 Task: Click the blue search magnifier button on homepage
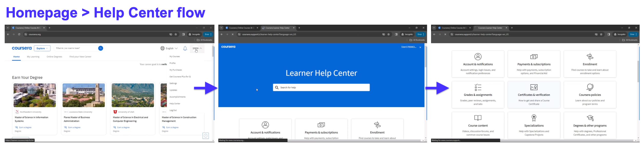[x=101, y=48]
